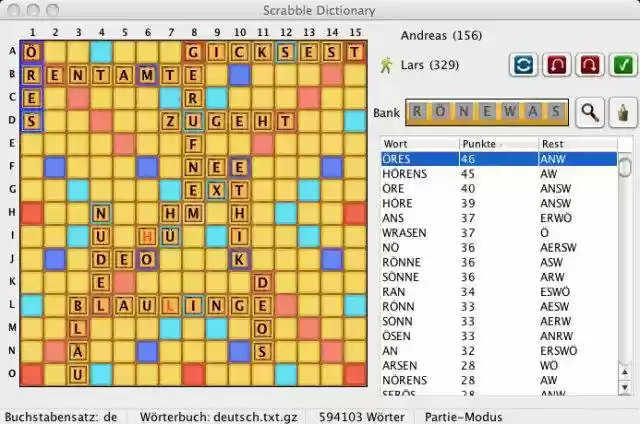640x424 pixels.
Task: Select the AN word row with 32 points
Action: pos(499,351)
